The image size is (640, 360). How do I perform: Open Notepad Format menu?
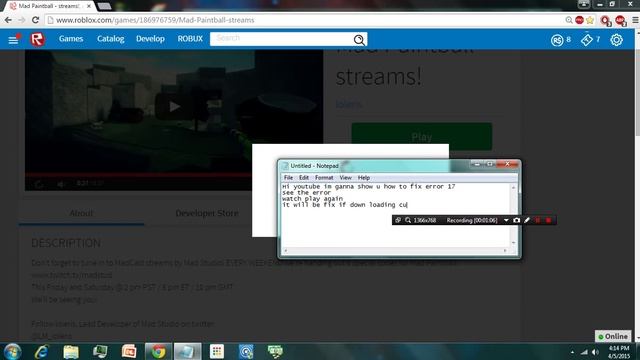[x=324, y=178]
